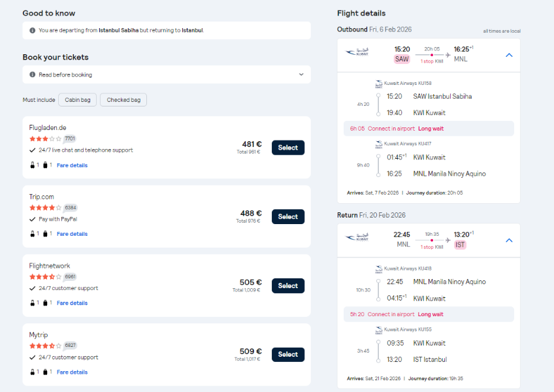
Task: Click the checked bag icon under Trip.com
Action: pyautogui.click(x=45, y=234)
